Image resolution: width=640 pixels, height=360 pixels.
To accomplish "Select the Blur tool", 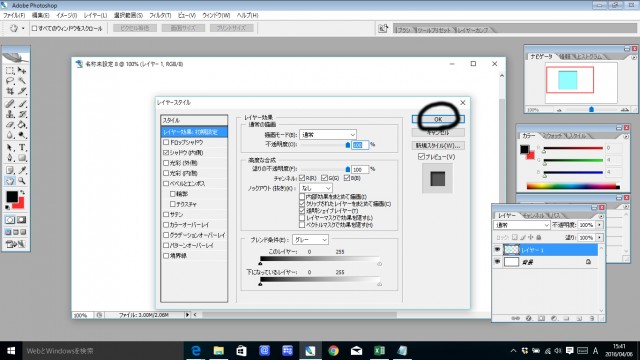I will pos(10,134).
